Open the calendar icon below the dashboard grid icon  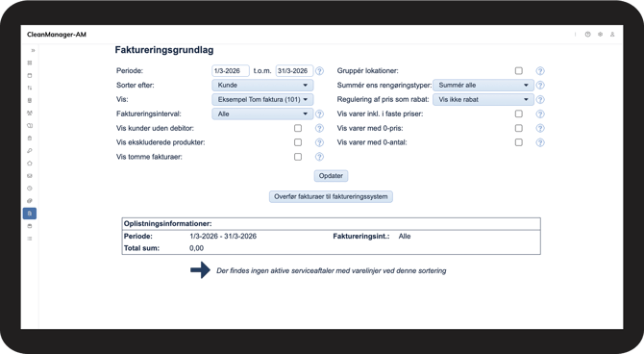pos(30,76)
